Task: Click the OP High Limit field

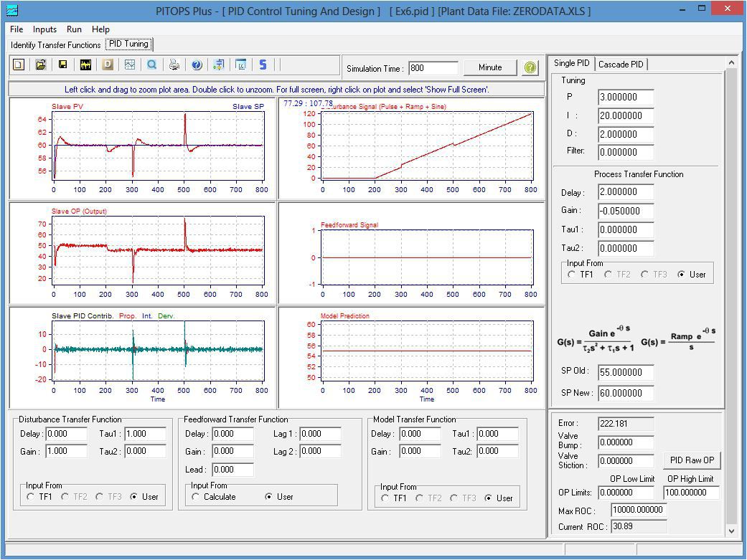Action: click(x=691, y=493)
